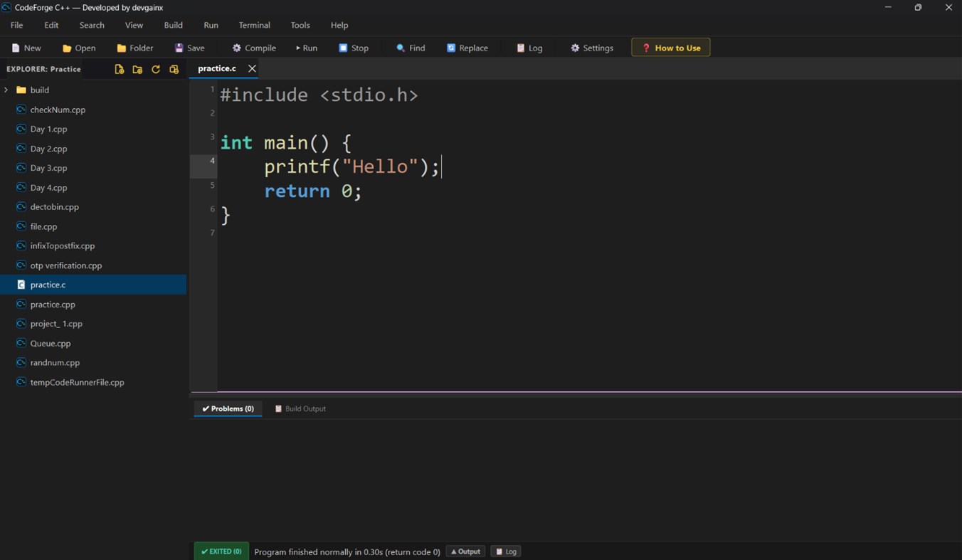Click the New File icon in Explorer header
The image size is (962, 560).
point(119,69)
